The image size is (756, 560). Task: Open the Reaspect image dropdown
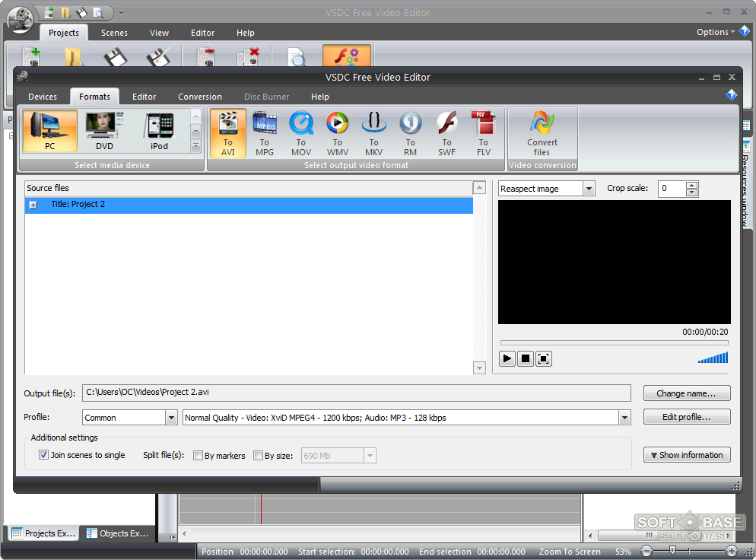click(589, 189)
